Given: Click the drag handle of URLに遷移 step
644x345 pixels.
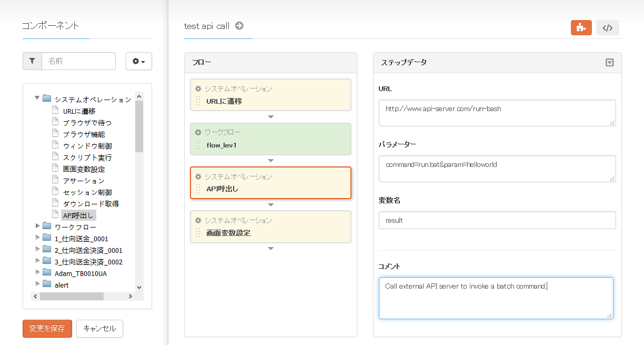Looking at the screenshot, I should point(198,101).
